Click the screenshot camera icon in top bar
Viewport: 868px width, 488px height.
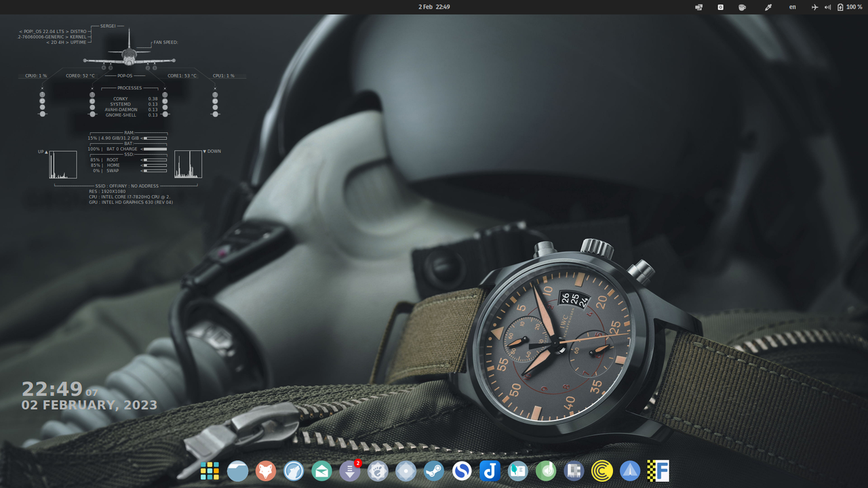coord(720,7)
